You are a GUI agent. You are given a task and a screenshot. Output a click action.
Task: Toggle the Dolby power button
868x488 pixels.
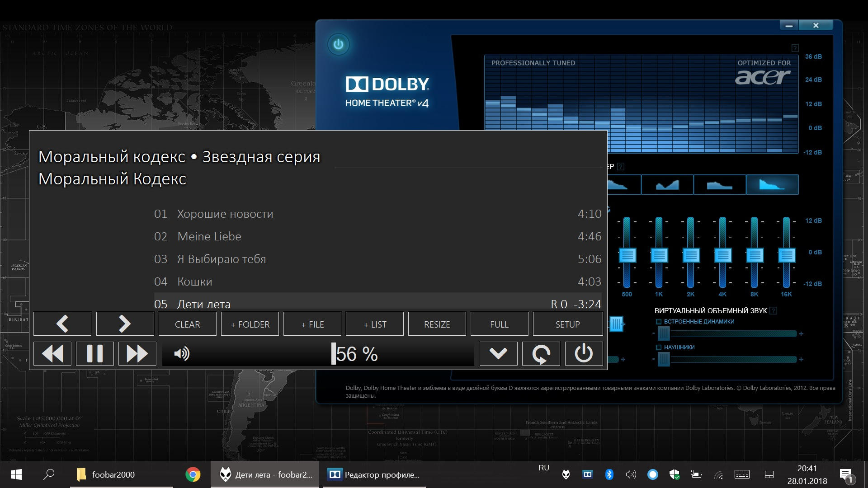click(x=338, y=44)
